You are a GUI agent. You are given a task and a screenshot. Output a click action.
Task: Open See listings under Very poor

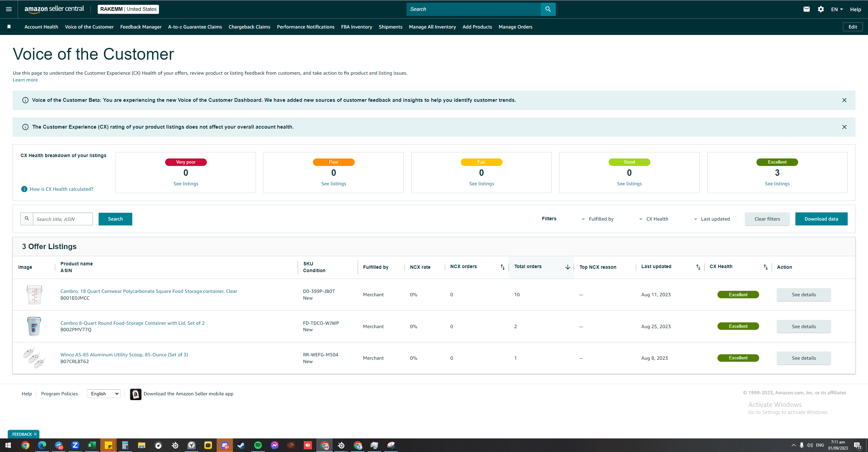[186, 184]
